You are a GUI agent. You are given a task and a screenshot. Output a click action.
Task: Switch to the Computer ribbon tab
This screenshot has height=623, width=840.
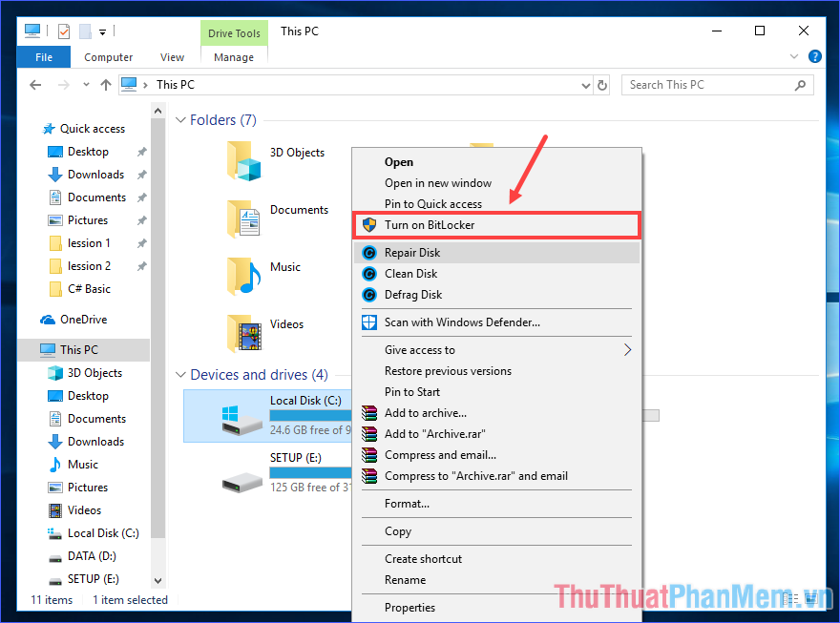tap(108, 56)
